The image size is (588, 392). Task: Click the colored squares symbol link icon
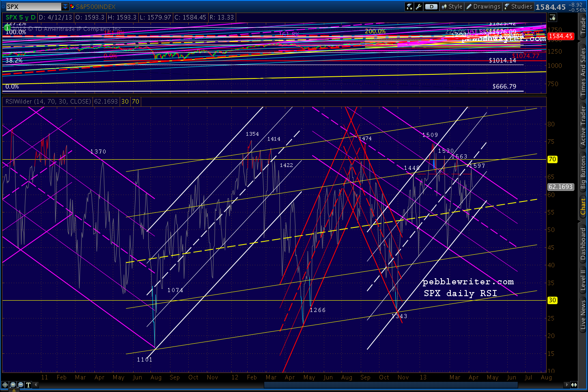coord(72,6)
